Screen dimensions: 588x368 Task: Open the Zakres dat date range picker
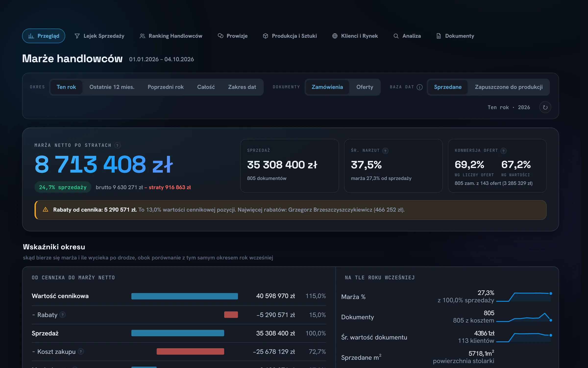coord(242,87)
